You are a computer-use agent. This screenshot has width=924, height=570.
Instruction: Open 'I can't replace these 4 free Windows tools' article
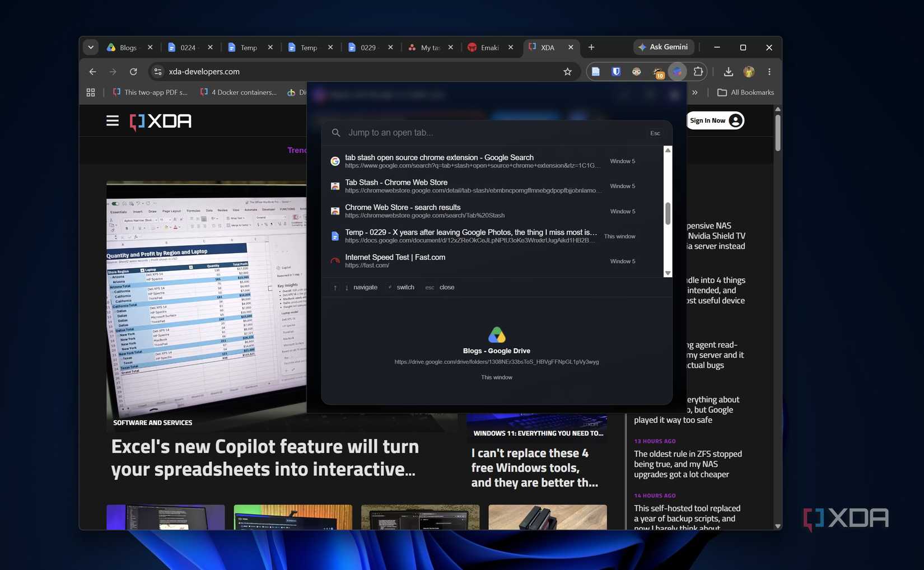[535, 468]
